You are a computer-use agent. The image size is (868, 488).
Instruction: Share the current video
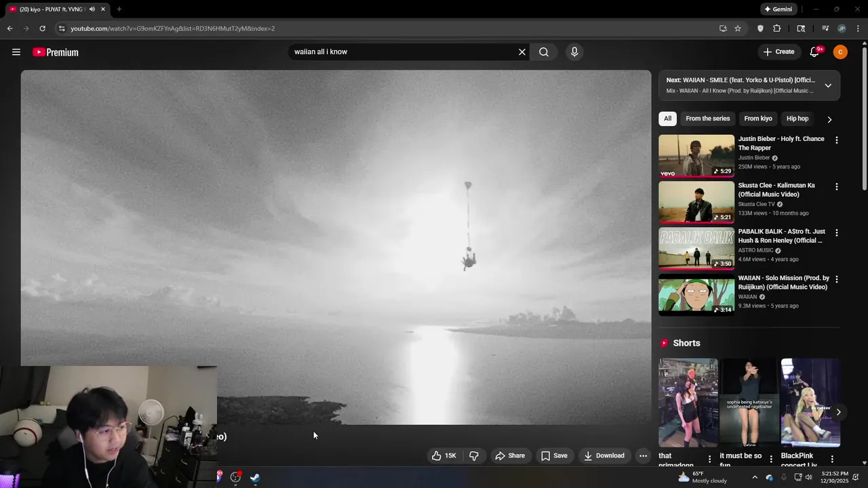click(510, 455)
